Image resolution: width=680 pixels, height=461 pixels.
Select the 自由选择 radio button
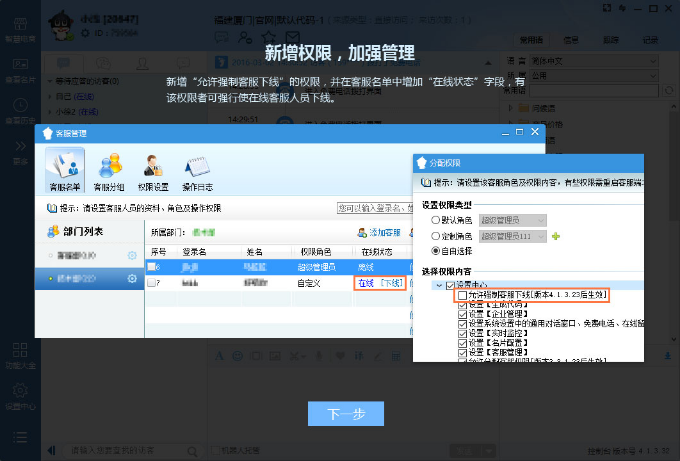pos(435,251)
